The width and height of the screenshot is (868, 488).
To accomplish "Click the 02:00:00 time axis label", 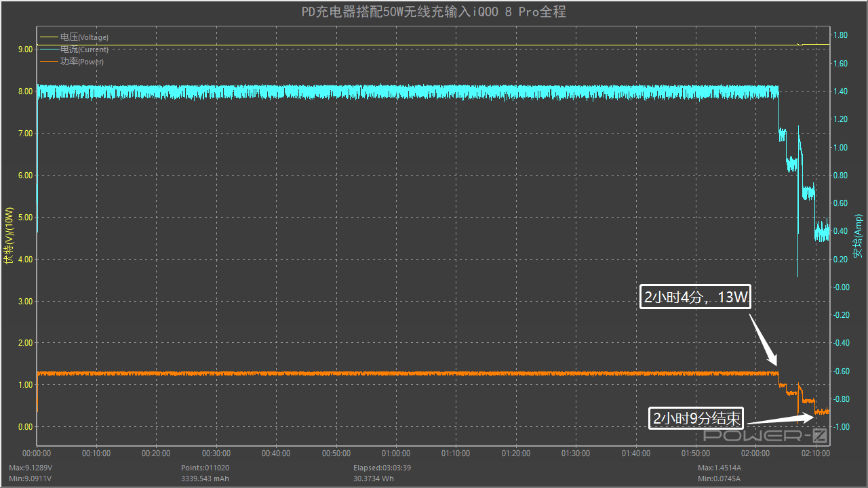I will [755, 453].
